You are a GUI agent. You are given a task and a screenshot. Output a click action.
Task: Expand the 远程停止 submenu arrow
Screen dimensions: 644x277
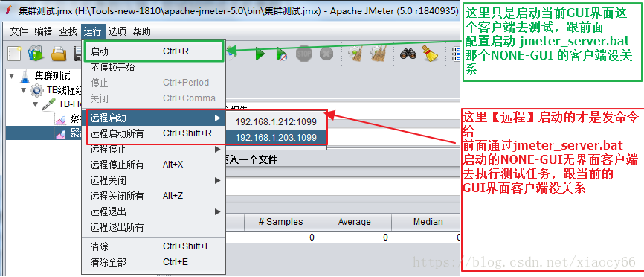coord(217,150)
